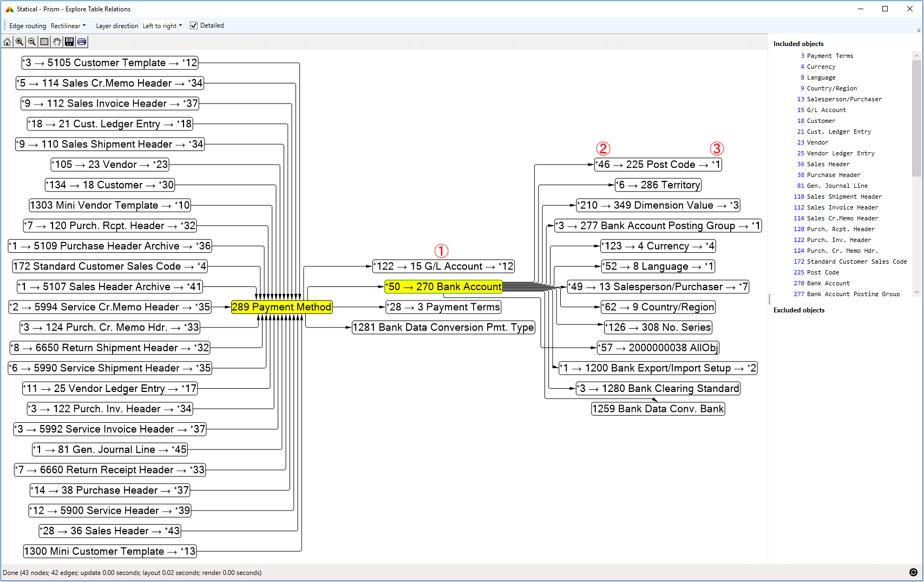
Task: Select '3 Payment Terms' in Included objects
Action: tap(827, 56)
